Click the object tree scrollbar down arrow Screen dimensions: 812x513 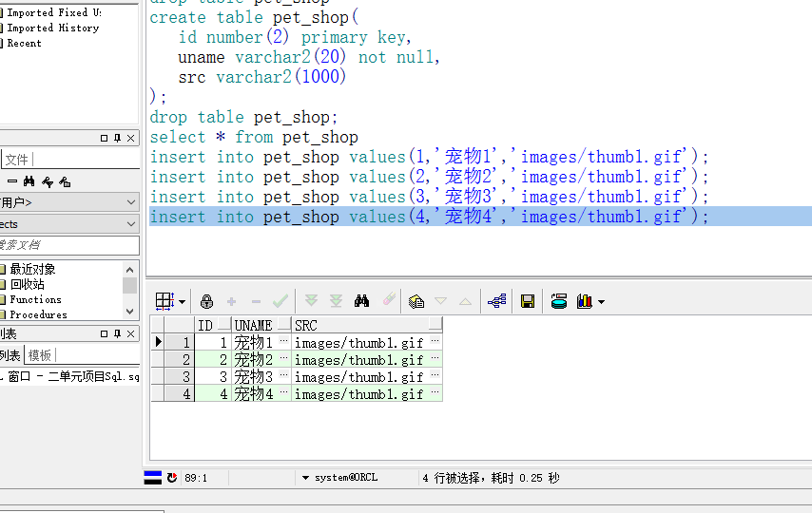[x=130, y=312]
